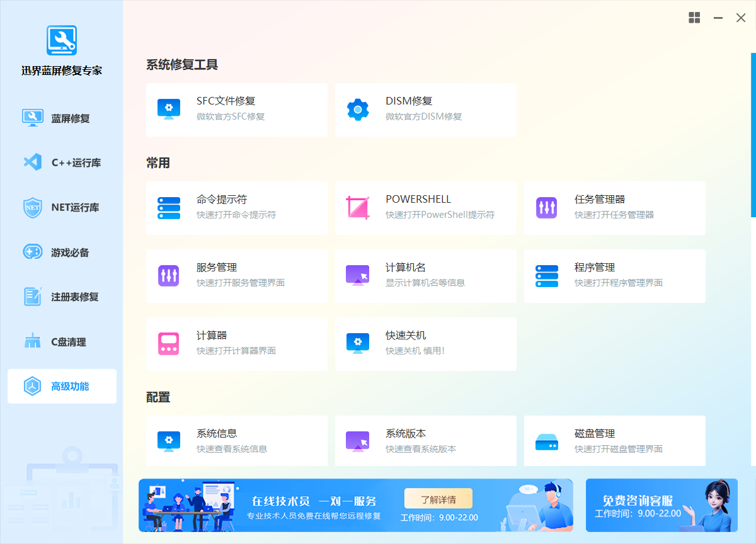Click the SFC文件修复 monitor icon
756x544 pixels.
tap(169, 110)
